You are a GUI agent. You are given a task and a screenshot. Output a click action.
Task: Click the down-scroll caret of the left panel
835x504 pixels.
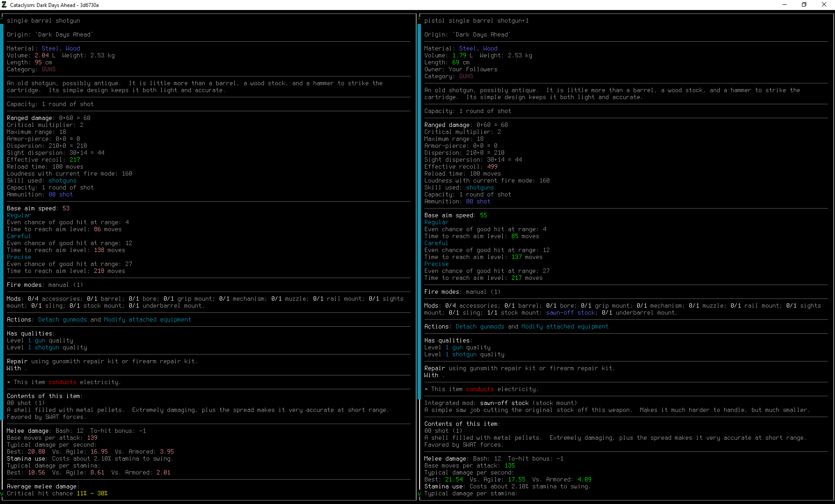pyautogui.click(x=2, y=494)
